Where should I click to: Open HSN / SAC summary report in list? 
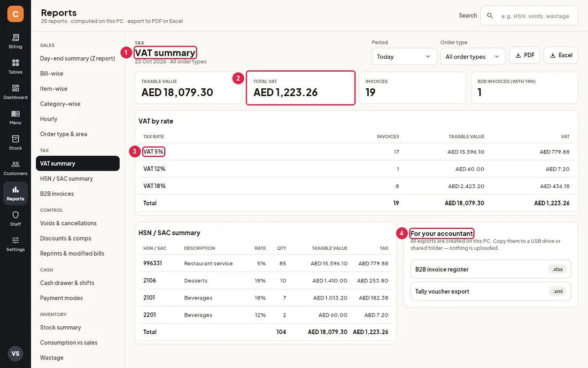[78, 179]
